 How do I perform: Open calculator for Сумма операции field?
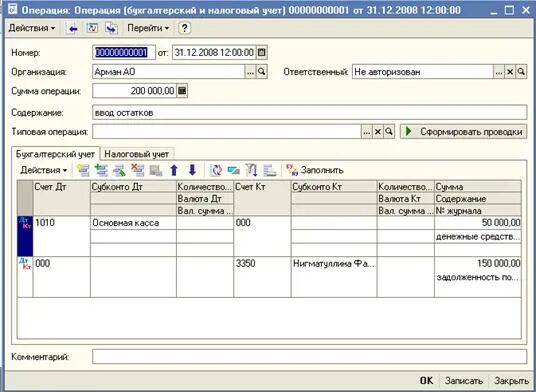coord(182,91)
